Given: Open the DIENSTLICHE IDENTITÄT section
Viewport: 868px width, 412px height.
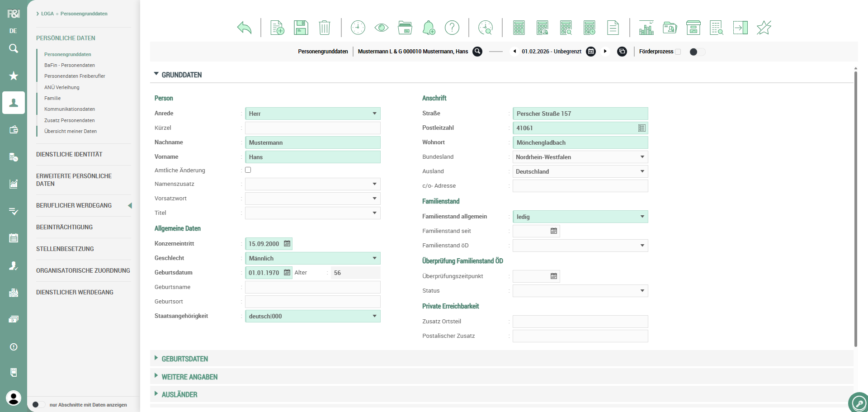Looking at the screenshot, I should (x=69, y=154).
